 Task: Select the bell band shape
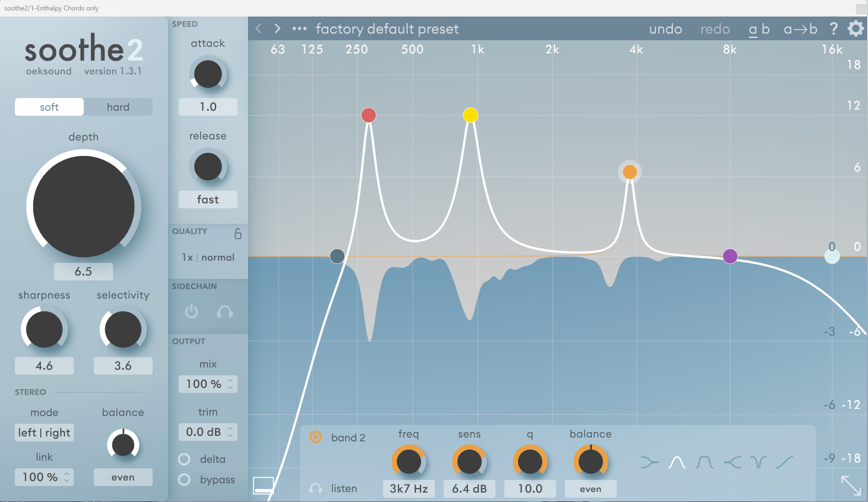pos(677,462)
